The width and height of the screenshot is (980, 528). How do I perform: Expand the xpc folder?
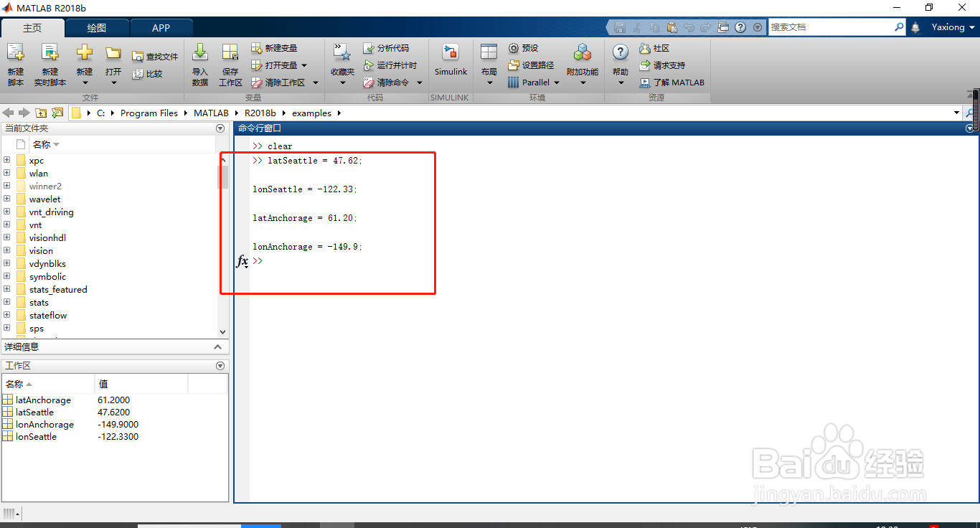(7, 160)
